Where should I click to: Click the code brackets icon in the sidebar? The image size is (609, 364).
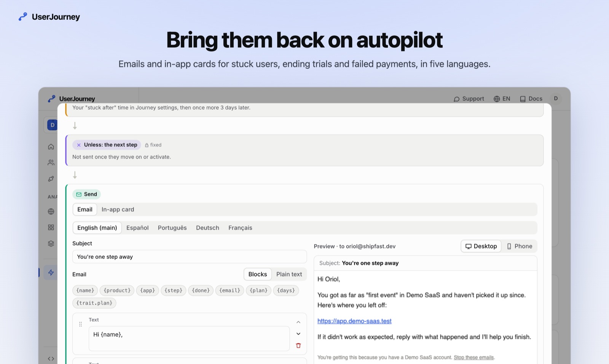[51, 359]
